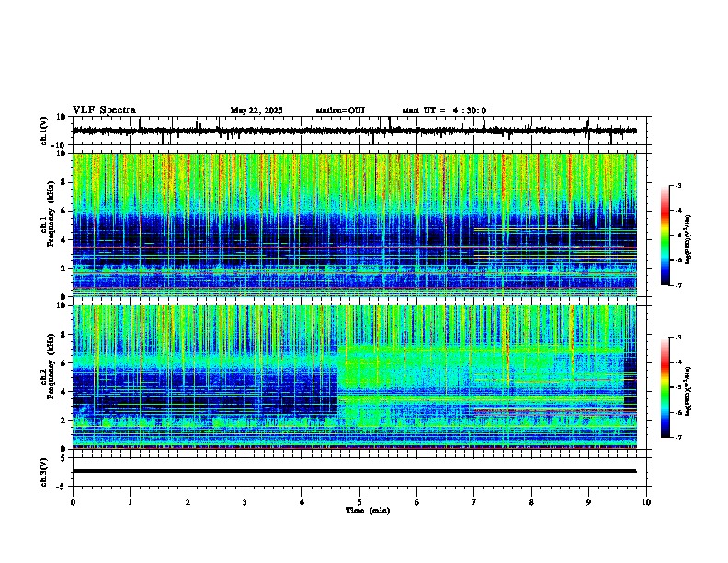Click the "10" tick on the time axis
The width and height of the screenshot is (728, 563).
pos(646,502)
